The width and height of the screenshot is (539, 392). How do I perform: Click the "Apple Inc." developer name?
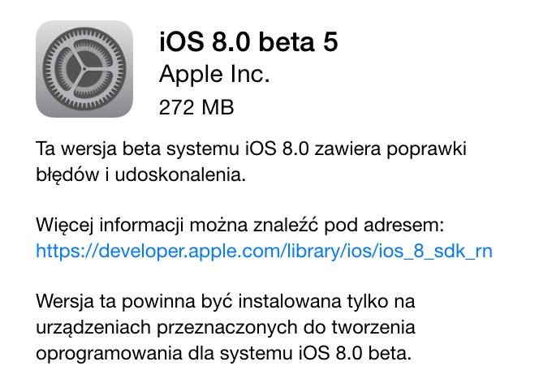click(214, 74)
